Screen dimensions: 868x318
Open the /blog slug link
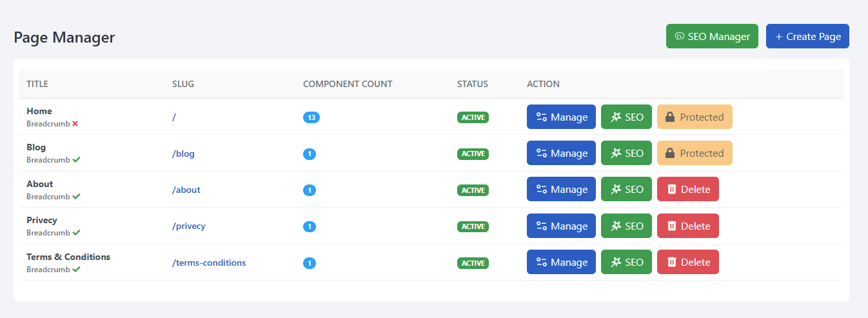(x=183, y=154)
